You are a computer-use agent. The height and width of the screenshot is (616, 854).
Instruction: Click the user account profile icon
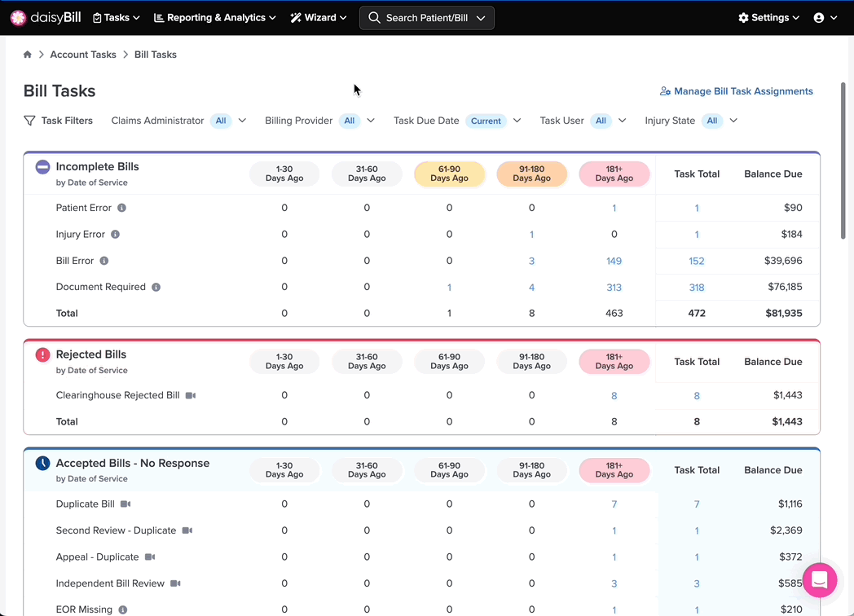coord(819,18)
